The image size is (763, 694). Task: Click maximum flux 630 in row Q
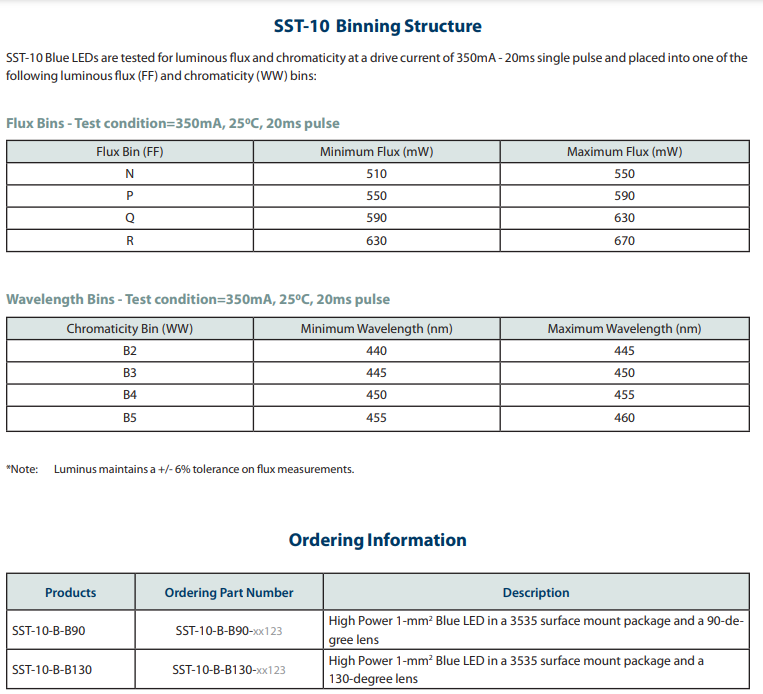pos(625,218)
